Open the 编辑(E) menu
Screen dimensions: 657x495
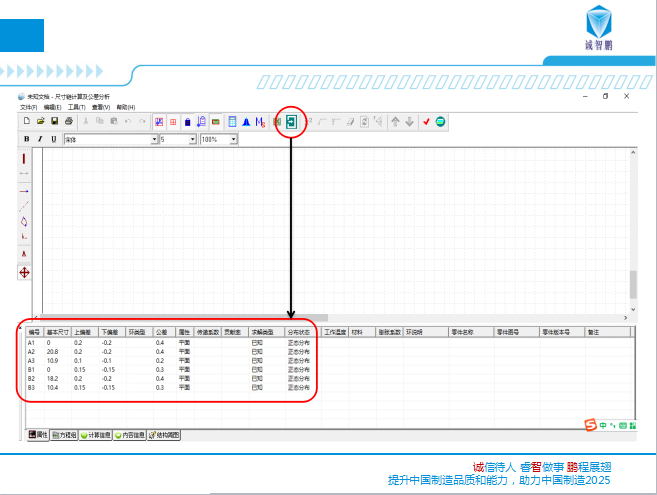(52, 107)
